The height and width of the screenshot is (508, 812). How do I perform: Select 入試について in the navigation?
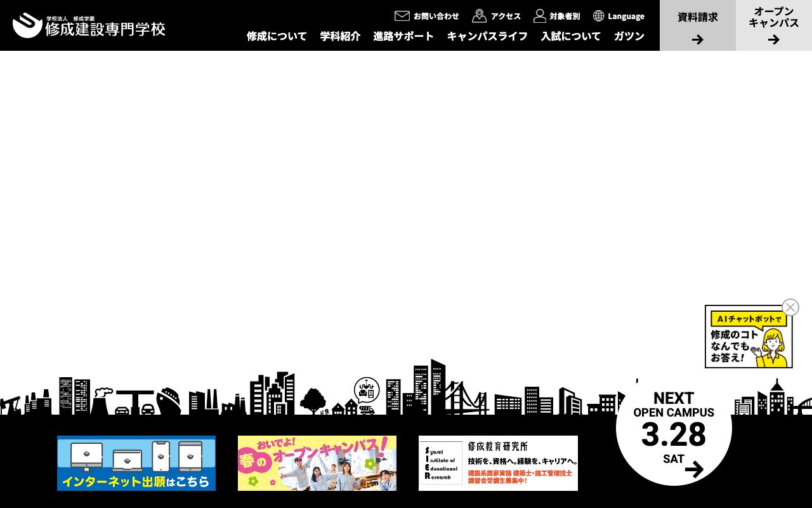click(570, 36)
